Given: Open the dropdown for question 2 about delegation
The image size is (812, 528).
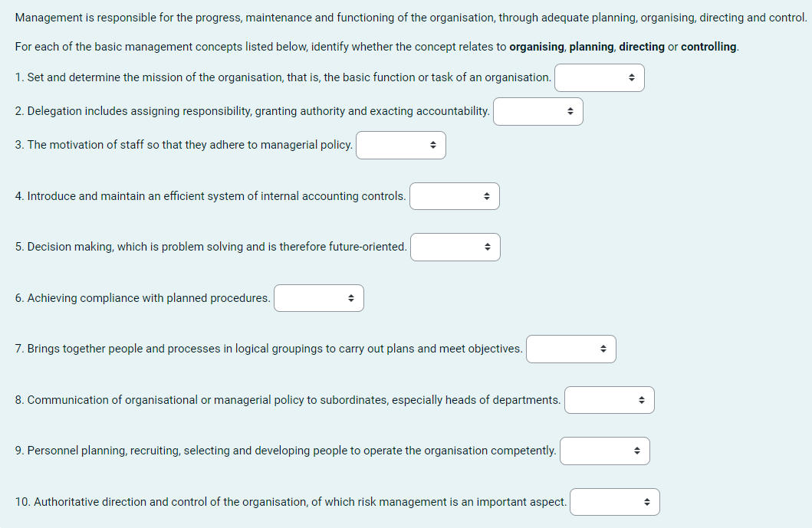Looking at the screenshot, I should [x=537, y=111].
